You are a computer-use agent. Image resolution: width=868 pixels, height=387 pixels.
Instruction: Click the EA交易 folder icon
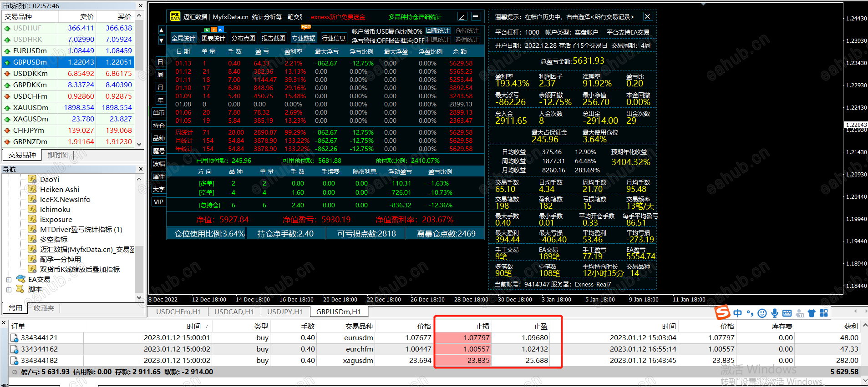pos(21,279)
